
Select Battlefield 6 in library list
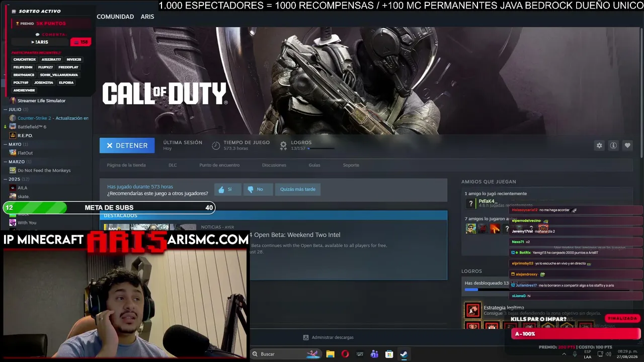32,127
